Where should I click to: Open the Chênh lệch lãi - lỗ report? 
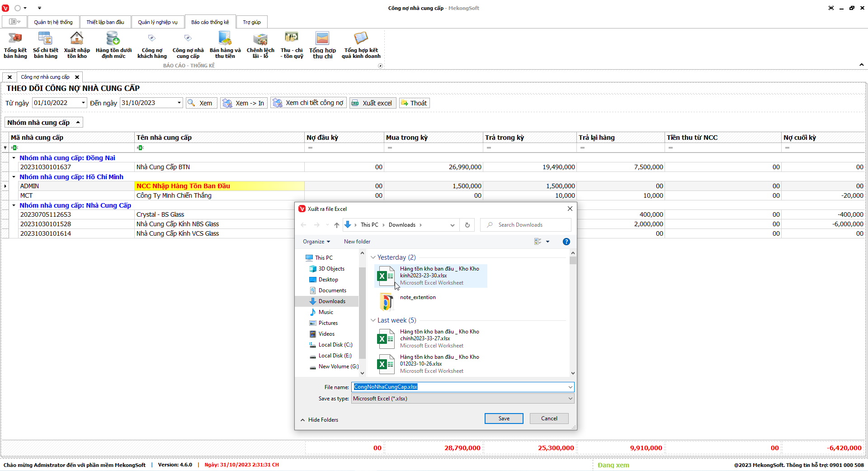pos(260,45)
